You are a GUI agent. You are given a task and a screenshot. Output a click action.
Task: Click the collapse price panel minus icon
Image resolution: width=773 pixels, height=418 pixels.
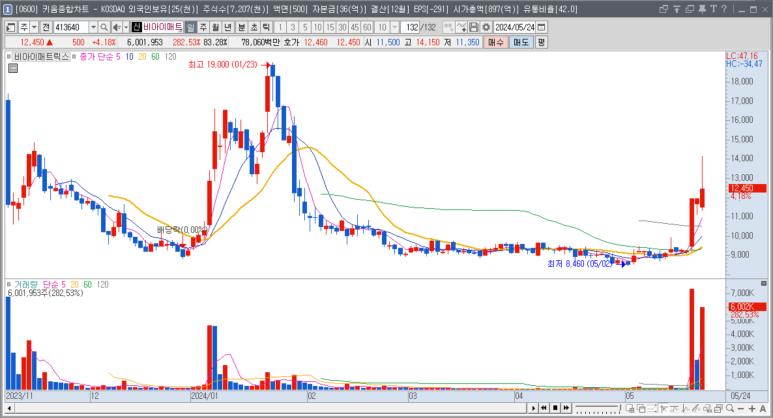click(13, 68)
